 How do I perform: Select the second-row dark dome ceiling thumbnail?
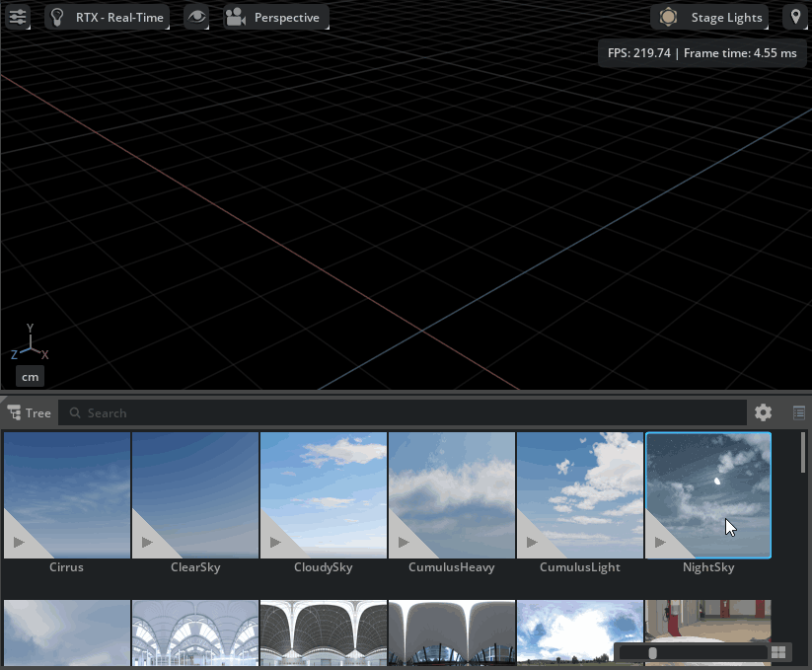pyautogui.click(x=324, y=633)
